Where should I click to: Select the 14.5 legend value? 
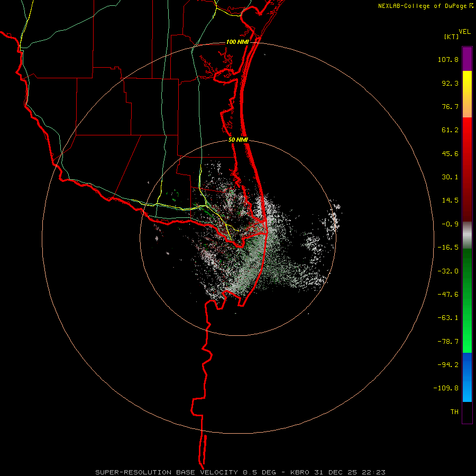click(x=450, y=200)
